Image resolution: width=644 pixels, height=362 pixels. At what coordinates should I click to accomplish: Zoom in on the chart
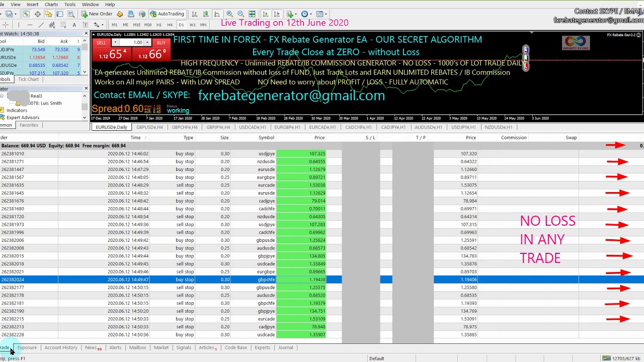[229, 14]
